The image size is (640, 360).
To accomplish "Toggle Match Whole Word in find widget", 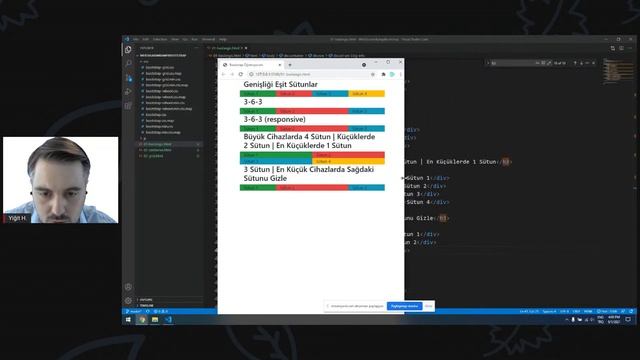I will click(543, 63).
